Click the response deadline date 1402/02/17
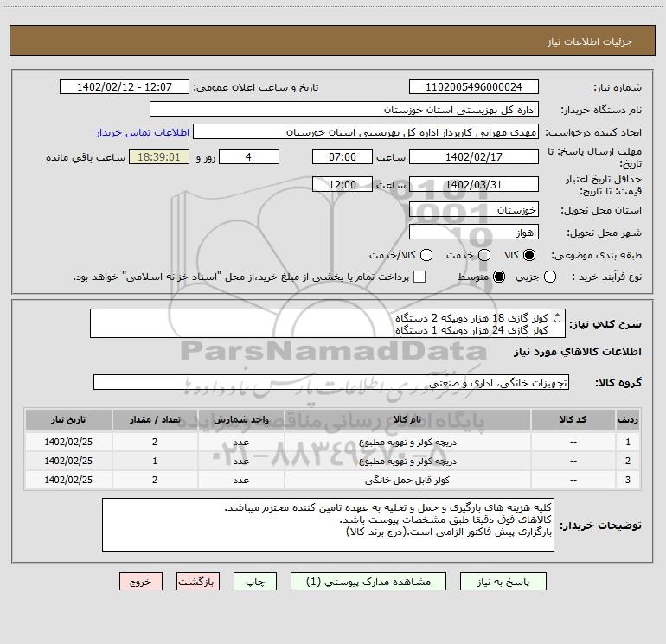666x644 pixels. [x=474, y=156]
